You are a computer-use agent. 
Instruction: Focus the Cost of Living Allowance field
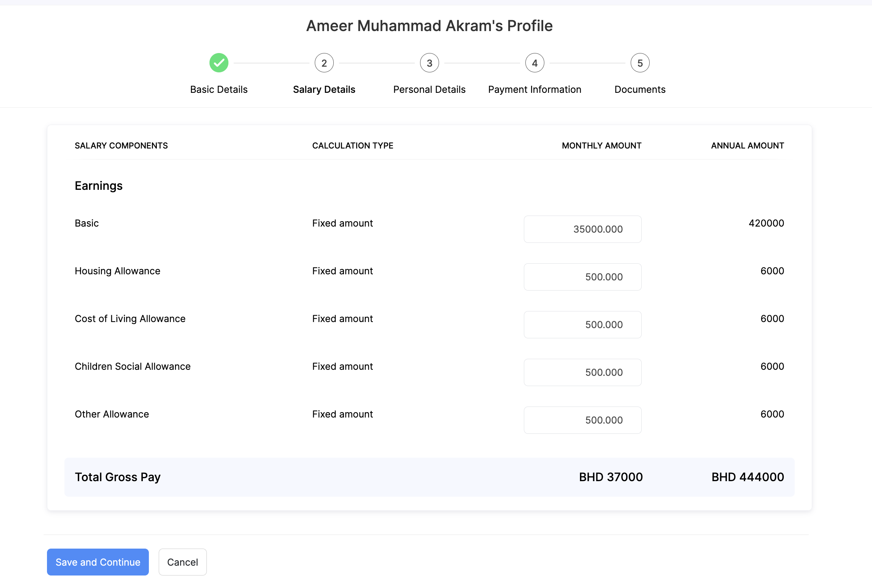point(583,325)
